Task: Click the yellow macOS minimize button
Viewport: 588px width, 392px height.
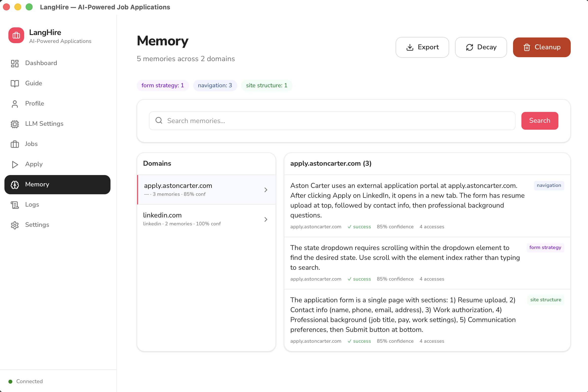Action: (18, 7)
